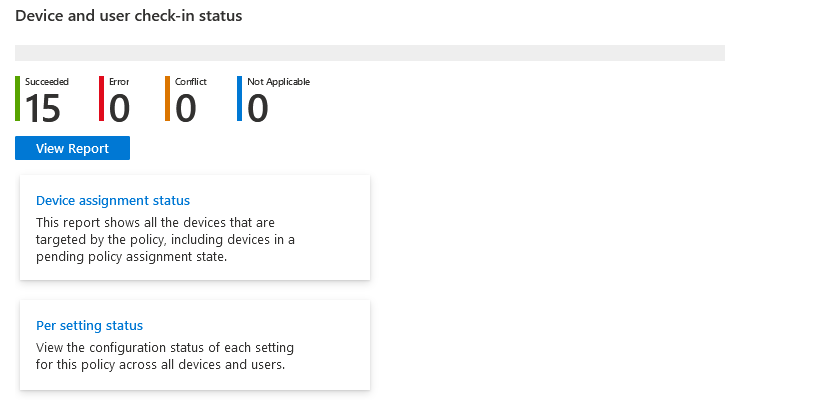
Task: Click the gray check-in status progress bar
Action: (x=370, y=53)
